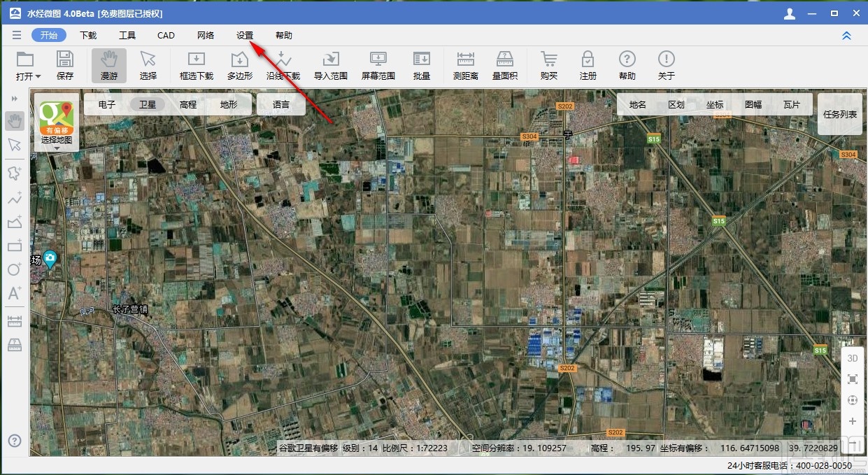
Task: Click the 级别：14 zoom level status text
Action: point(360,448)
